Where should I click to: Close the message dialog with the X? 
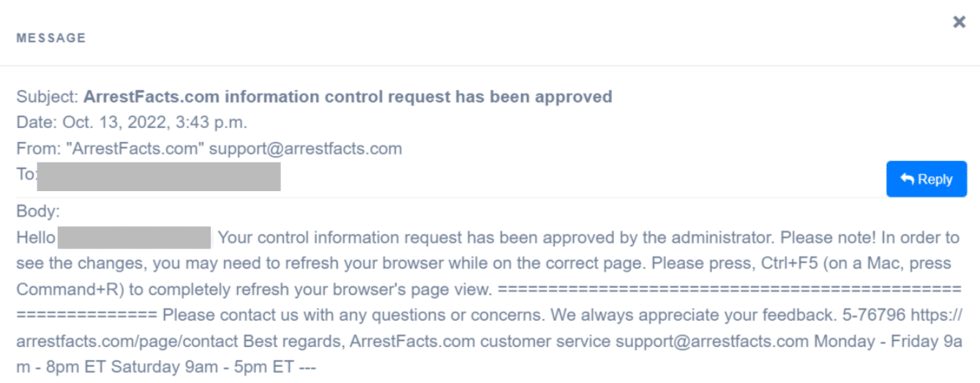tap(959, 22)
